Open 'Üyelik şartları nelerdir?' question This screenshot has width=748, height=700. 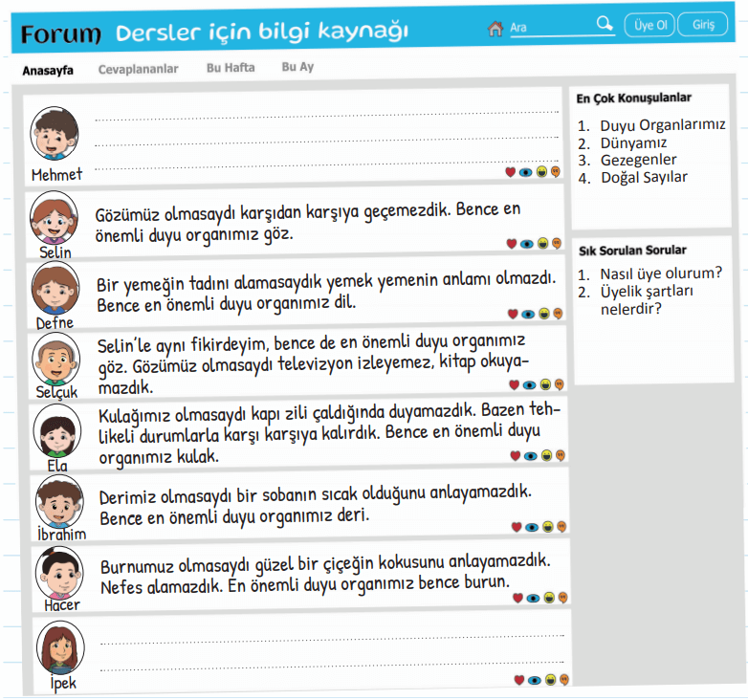(x=647, y=300)
